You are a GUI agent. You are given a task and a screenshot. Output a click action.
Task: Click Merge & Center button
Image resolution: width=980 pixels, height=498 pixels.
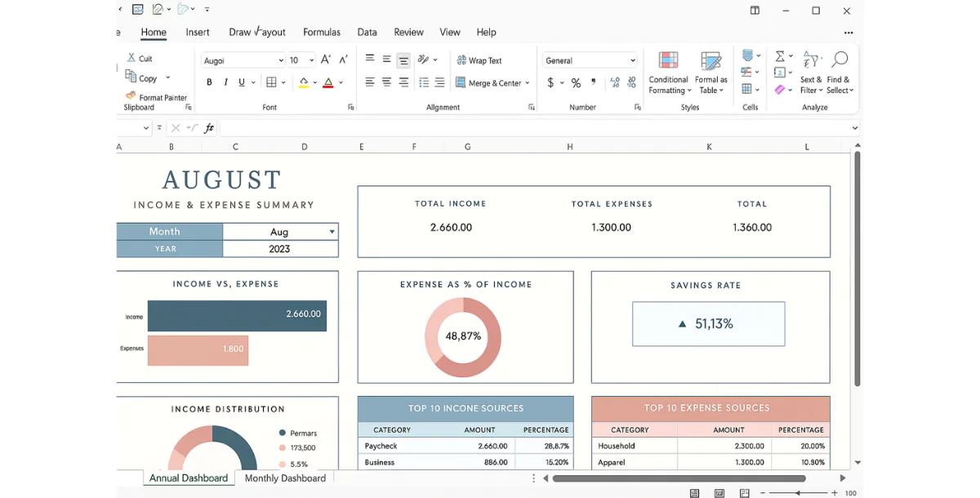(492, 82)
